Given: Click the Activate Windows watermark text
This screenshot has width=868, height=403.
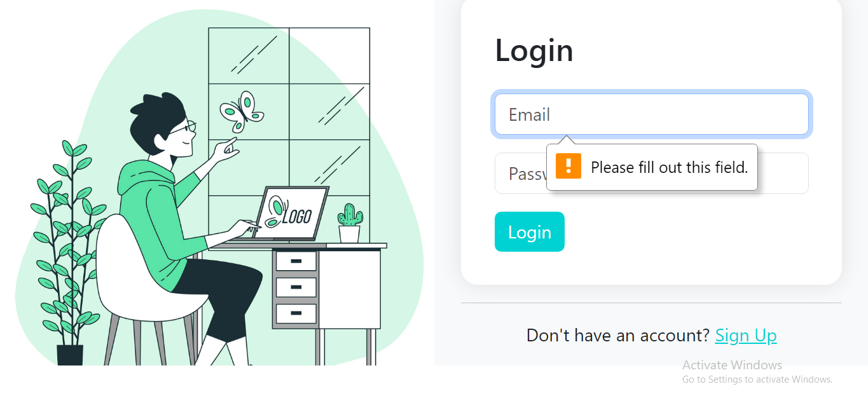Looking at the screenshot, I should (732, 365).
